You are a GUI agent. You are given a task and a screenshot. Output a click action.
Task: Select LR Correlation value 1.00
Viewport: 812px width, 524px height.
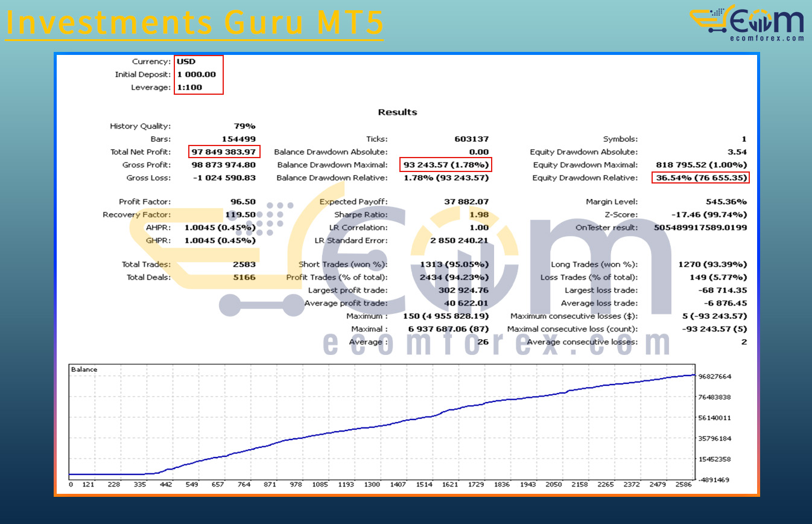(x=480, y=228)
